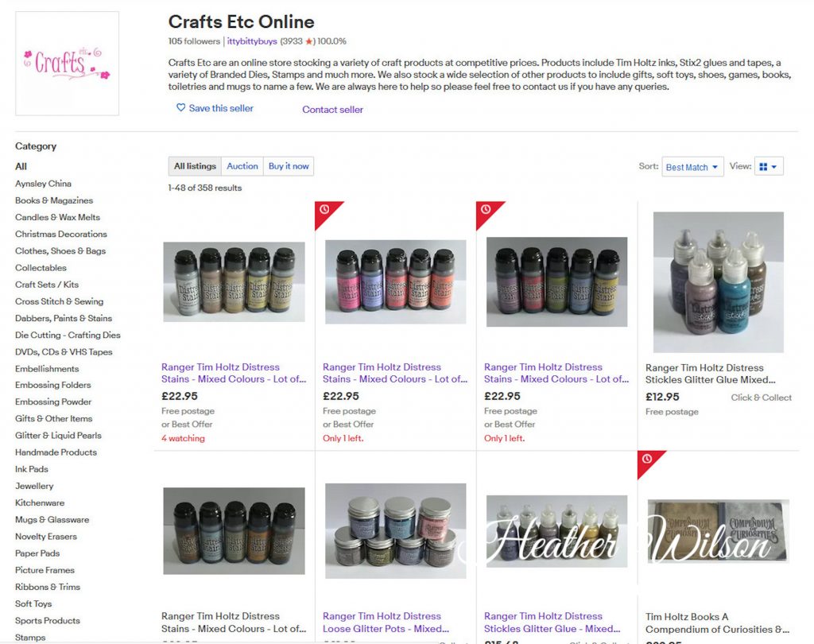Open the ittybittybuys seller profile link
814x644 pixels.
252,41
